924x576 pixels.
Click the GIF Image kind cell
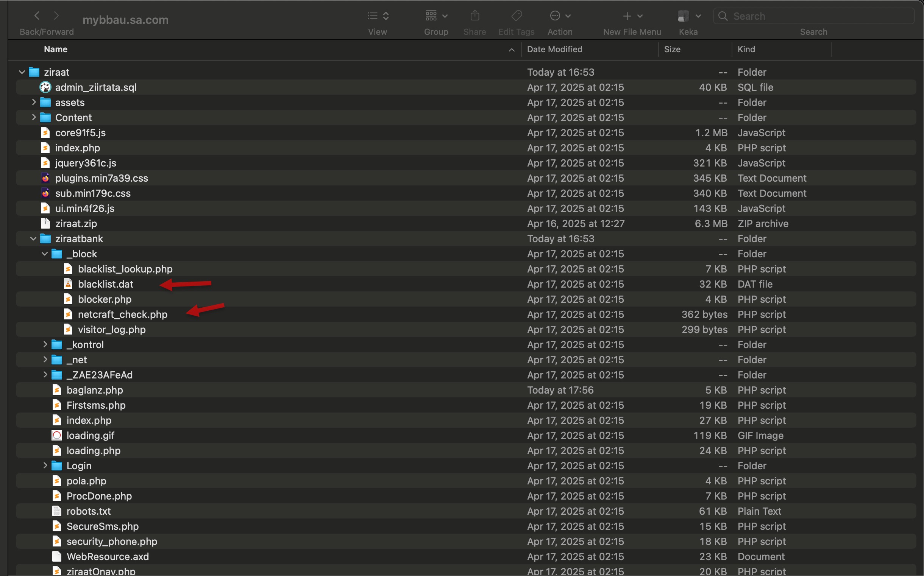[x=760, y=436]
